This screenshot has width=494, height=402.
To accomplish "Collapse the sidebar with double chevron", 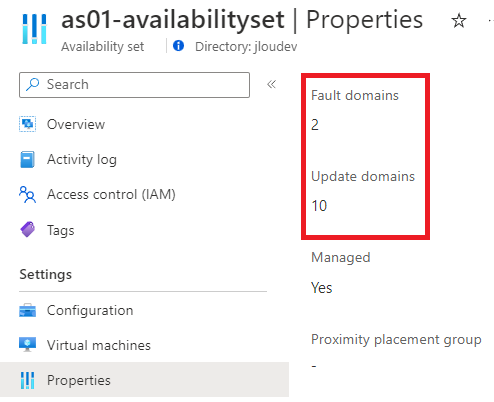I will click(x=271, y=84).
